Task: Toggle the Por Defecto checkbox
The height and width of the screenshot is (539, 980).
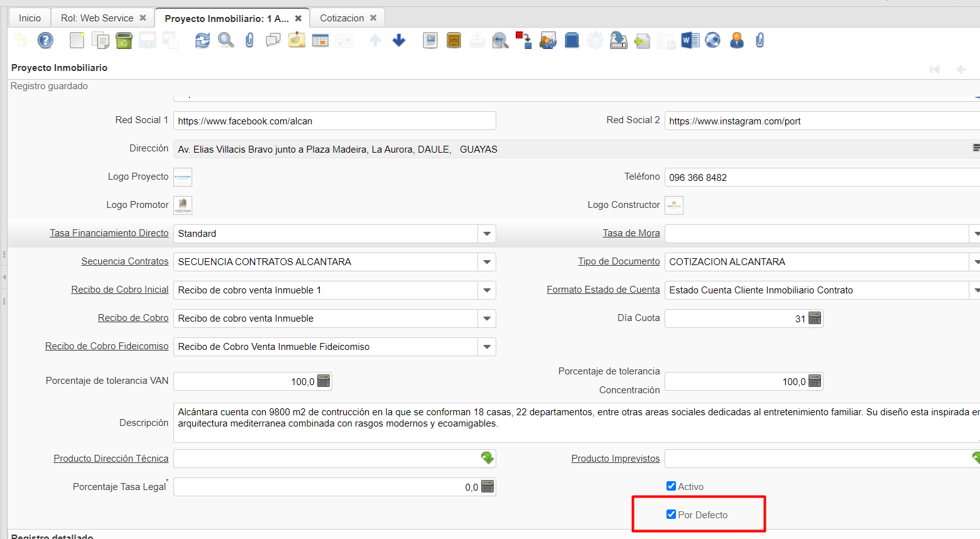Action: pyautogui.click(x=671, y=514)
